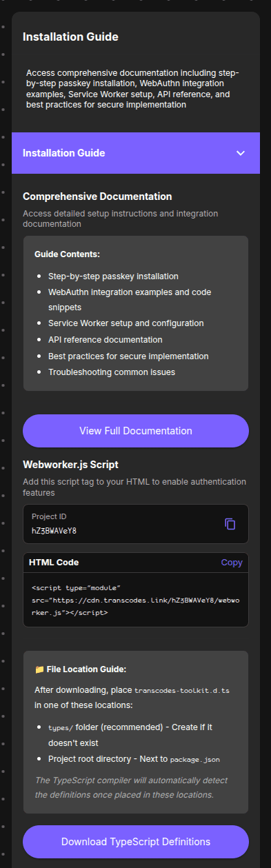The width and height of the screenshot is (271, 868).
Task: Select 'Best practices for secure implementation' item
Action: (x=128, y=356)
